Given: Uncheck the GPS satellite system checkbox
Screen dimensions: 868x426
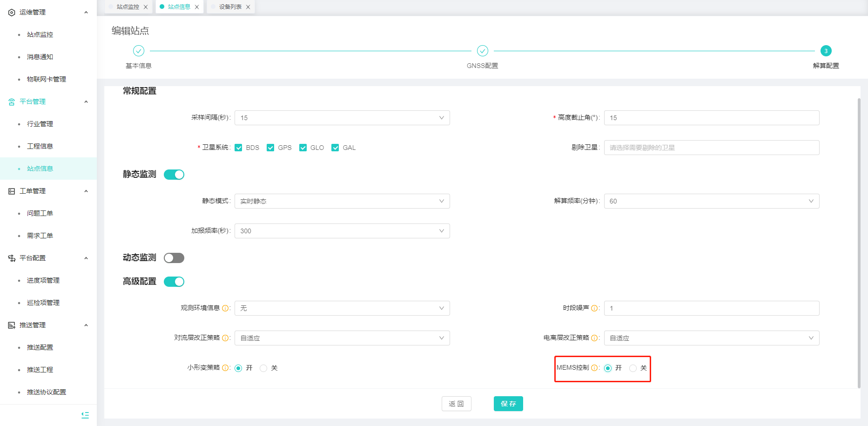Looking at the screenshot, I should [x=270, y=148].
